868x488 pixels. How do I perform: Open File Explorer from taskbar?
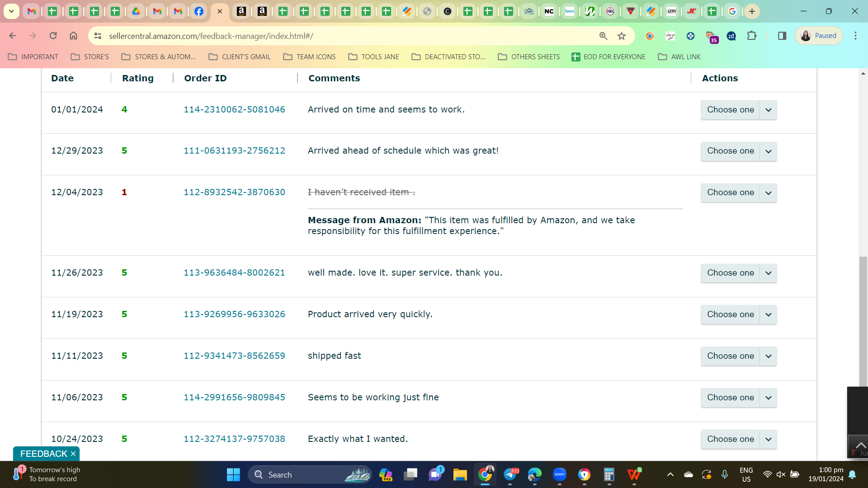click(460, 474)
